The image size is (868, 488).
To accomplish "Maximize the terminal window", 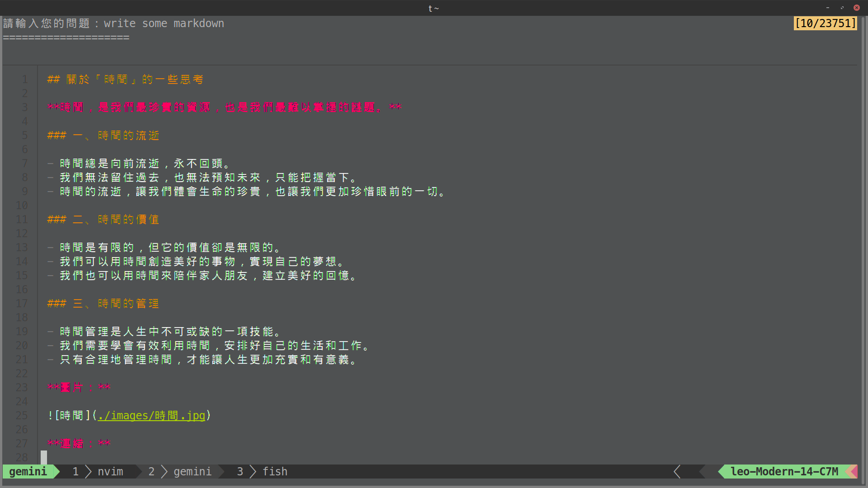I will (x=842, y=8).
